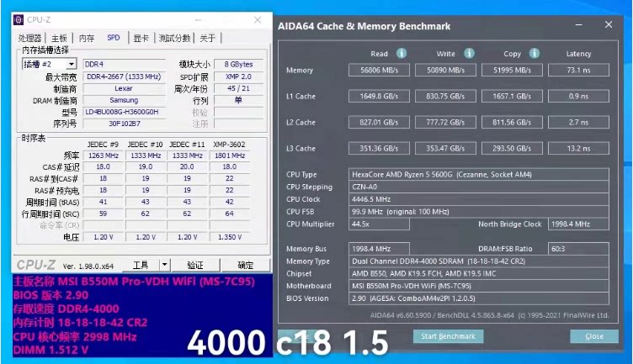
Task: Click L3 Cache Read value 351.36 GB/s
Action: pyautogui.click(x=379, y=148)
